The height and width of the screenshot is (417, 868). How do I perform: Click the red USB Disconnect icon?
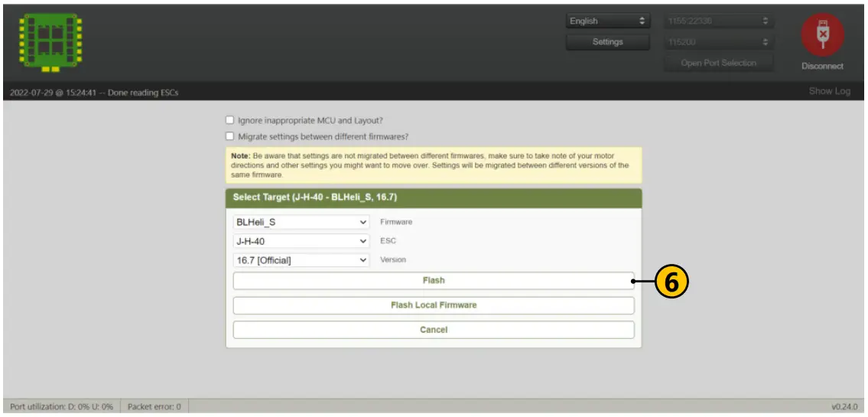(x=822, y=34)
